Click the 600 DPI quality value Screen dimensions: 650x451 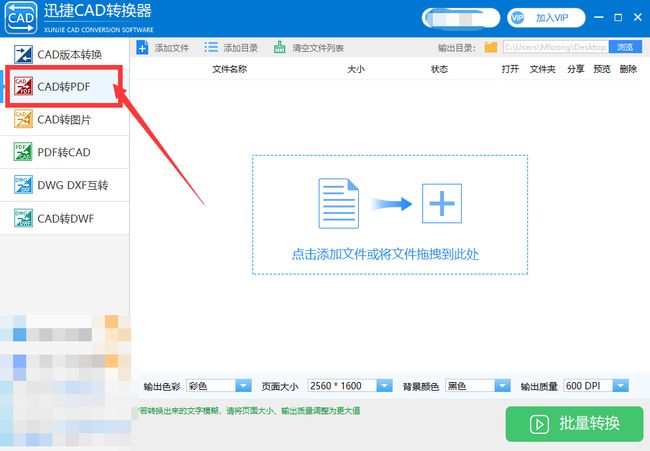pos(588,386)
